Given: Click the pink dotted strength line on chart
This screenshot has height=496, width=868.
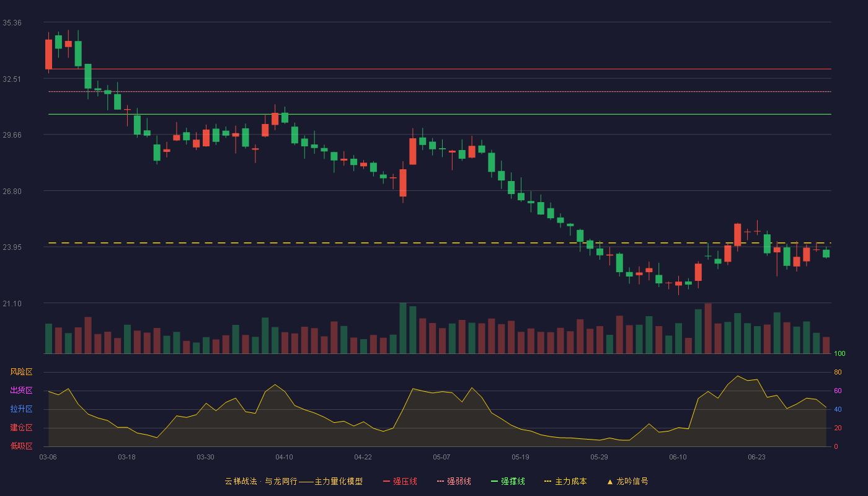Looking at the screenshot, I should click(x=440, y=92).
